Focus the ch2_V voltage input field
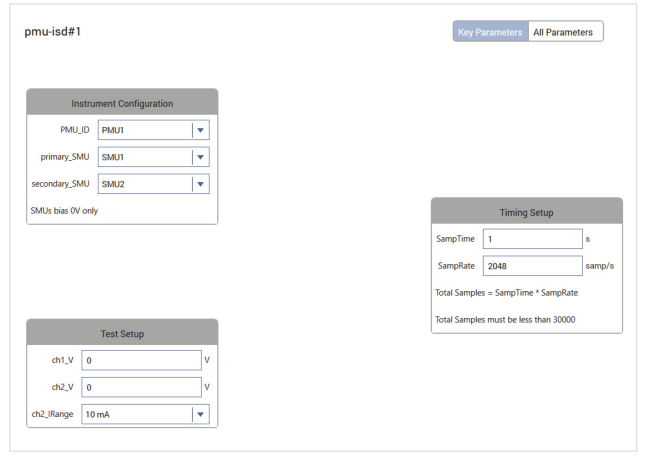This screenshot has height=459, width=645. (141, 387)
